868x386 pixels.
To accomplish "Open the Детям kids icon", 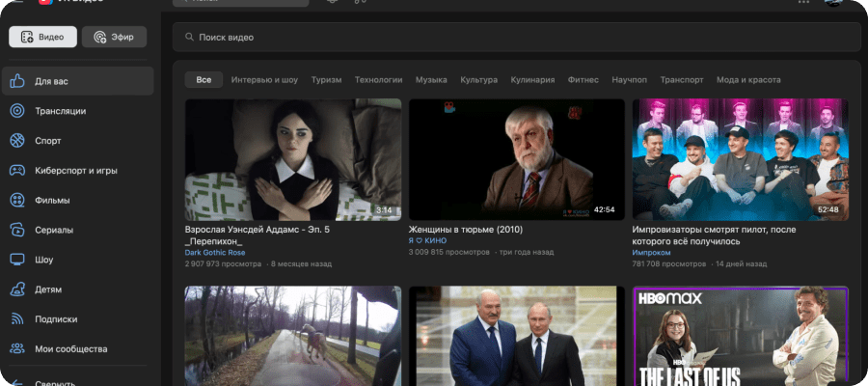I will point(17,289).
